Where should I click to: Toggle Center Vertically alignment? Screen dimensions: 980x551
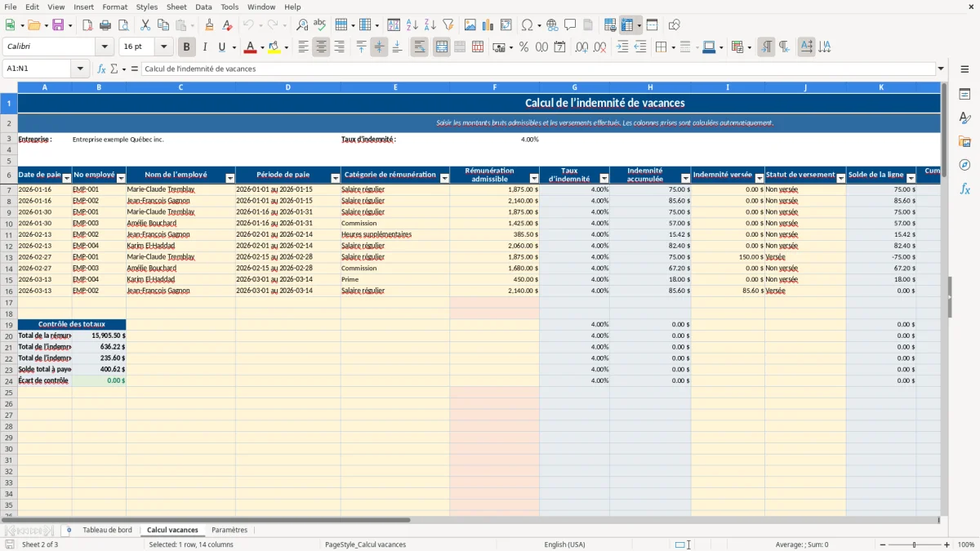pos(379,47)
